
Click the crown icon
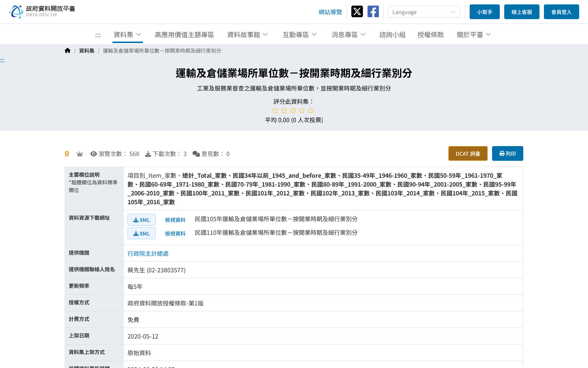(x=80, y=154)
